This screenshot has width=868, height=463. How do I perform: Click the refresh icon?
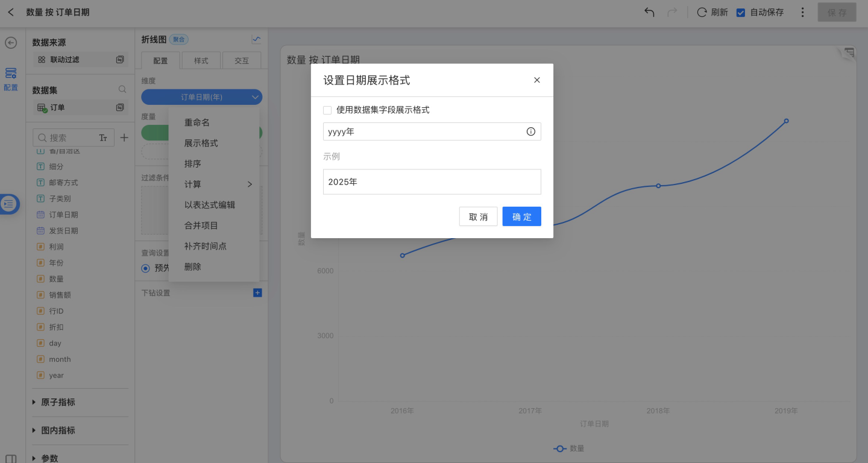click(702, 12)
